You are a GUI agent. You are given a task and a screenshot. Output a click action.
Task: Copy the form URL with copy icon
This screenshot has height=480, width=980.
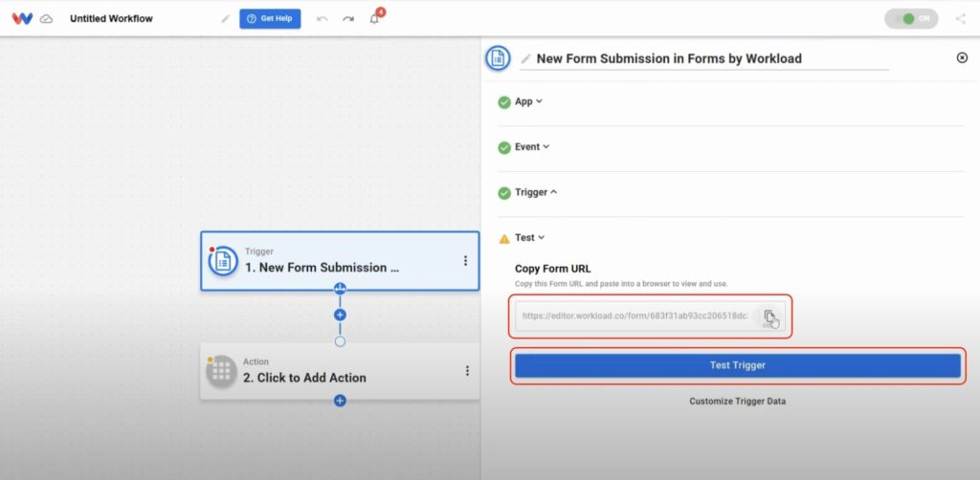(x=769, y=316)
